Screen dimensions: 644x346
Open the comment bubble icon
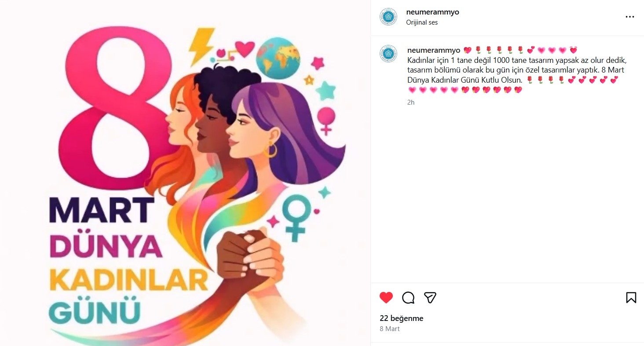click(408, 298)
